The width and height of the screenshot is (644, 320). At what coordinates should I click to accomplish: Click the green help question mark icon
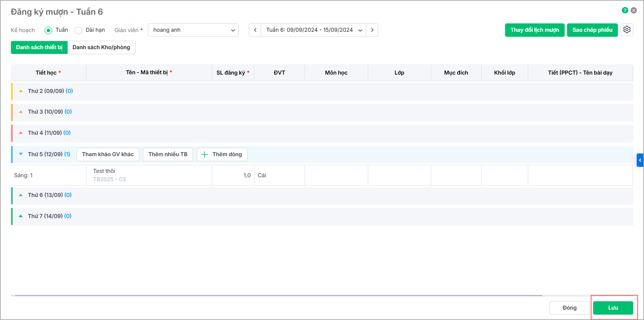click(x=625, y=10)
